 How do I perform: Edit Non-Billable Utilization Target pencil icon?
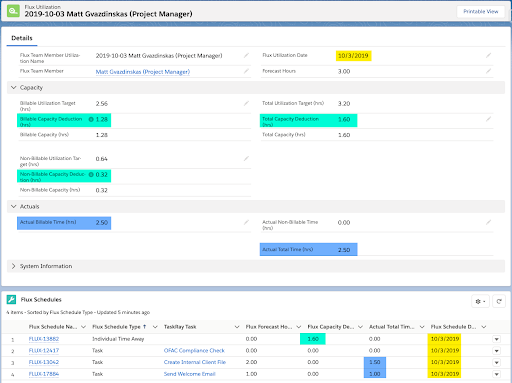246,159
